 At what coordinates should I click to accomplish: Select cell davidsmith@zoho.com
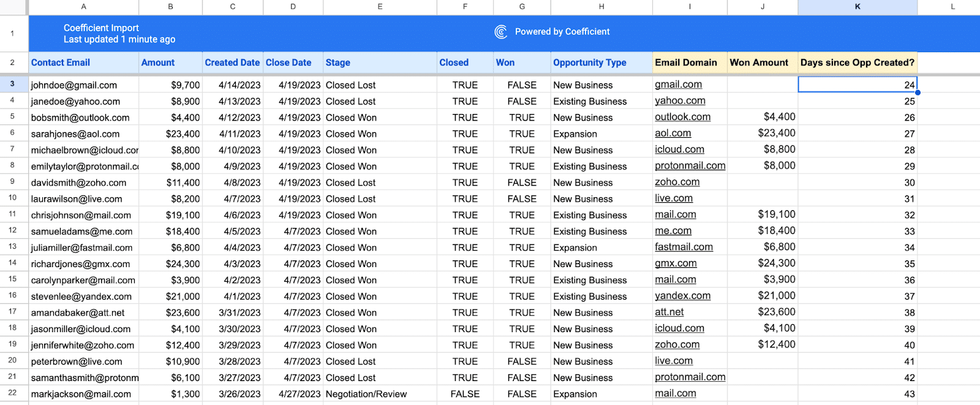click(84, 183)
